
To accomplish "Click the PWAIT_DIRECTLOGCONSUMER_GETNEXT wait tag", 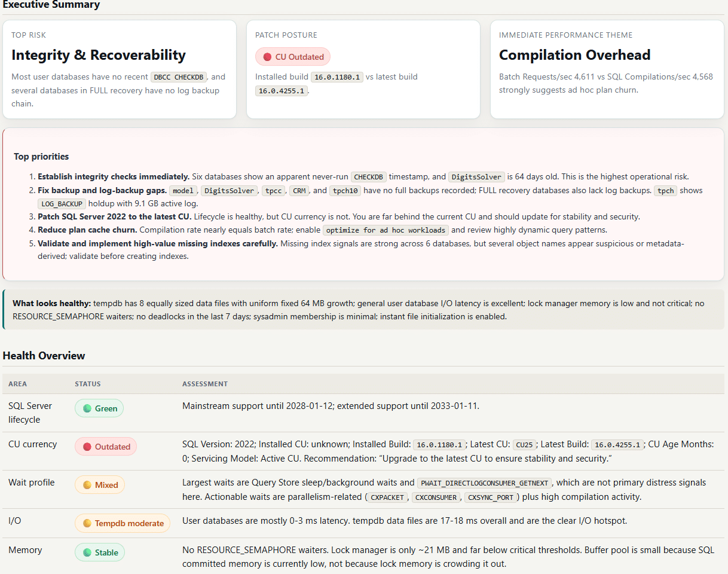I will coord(485,483).
